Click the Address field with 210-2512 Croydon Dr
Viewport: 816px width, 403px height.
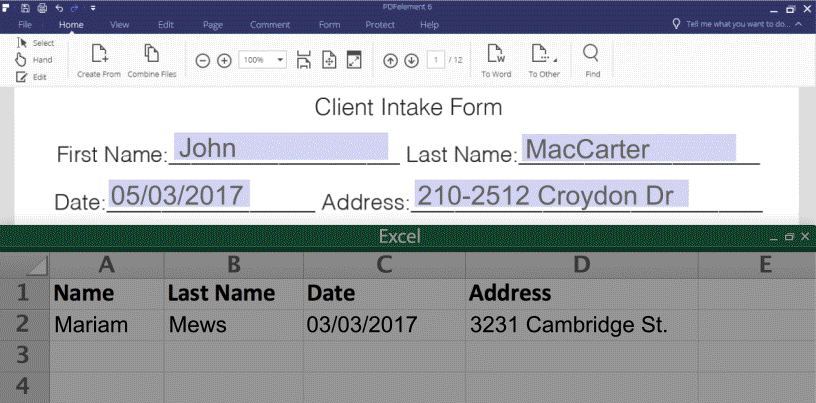[x=551, y=194]
